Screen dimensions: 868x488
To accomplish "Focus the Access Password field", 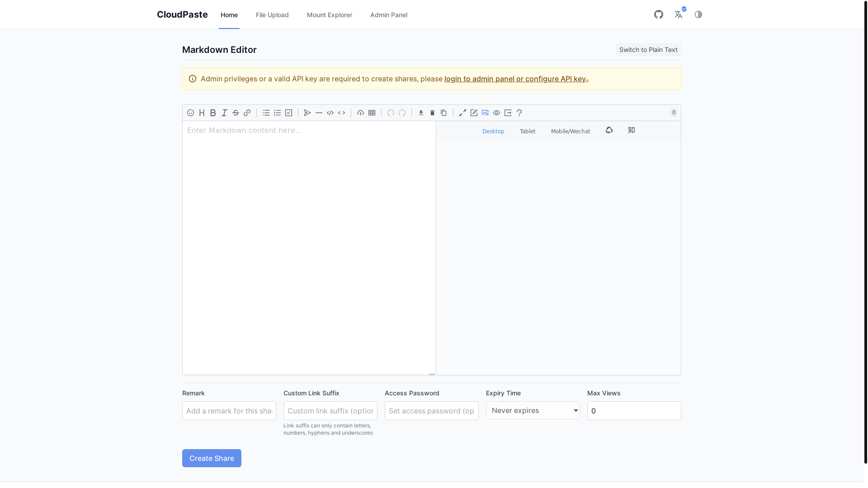I will point(432,411).
